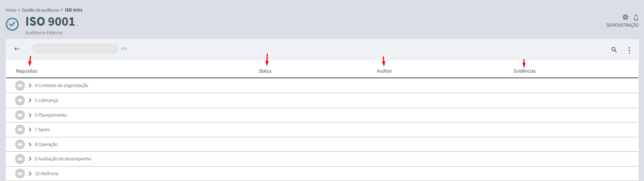644x181 pixels.
Task: Go to Início breadcrumb link
Action: coord(11,10)
